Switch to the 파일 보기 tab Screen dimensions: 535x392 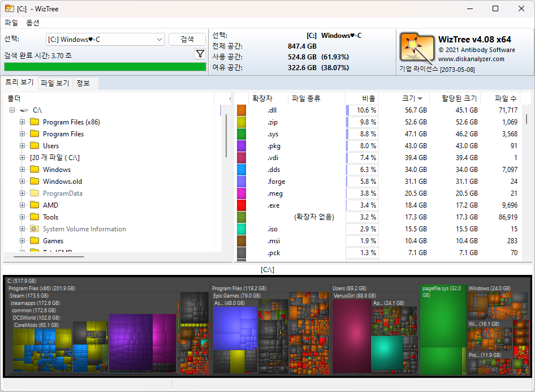(55, 83)
